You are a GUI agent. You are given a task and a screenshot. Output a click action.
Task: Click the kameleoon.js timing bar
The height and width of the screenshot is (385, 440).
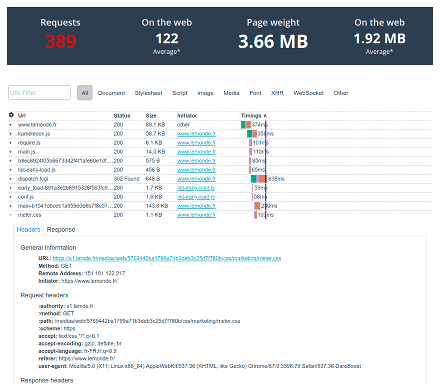(252, 134)
